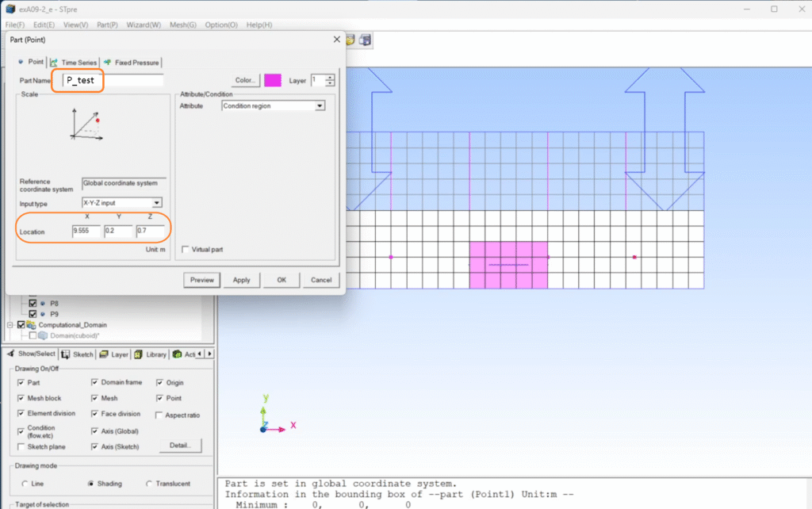Select Line drawing mode
Viewport: 812px width, 509px height.
coord(25,484)
